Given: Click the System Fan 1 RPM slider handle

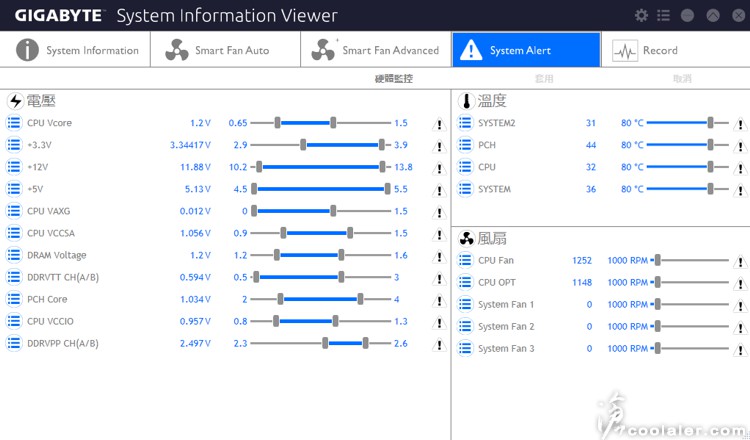Looking at the screenshot, I should (658, 304).
